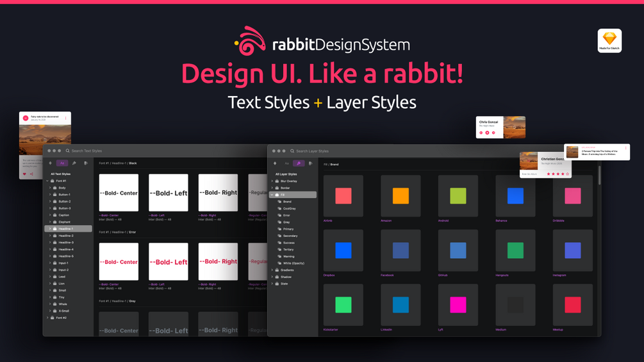Image resolution: width=644 pixels, height=362 pixels.
Task: Collapse the Fill group chevron
Action: point(272,195)
